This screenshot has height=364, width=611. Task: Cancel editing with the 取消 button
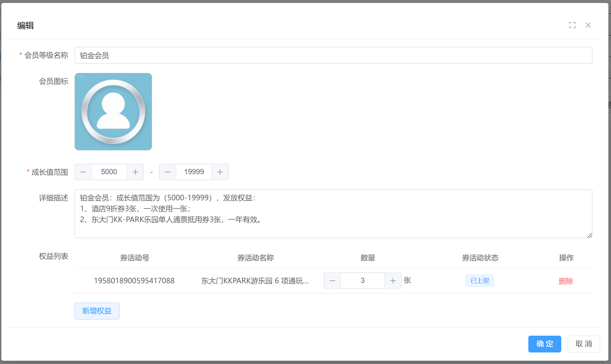pyautogui.click(x=583, y=344)
